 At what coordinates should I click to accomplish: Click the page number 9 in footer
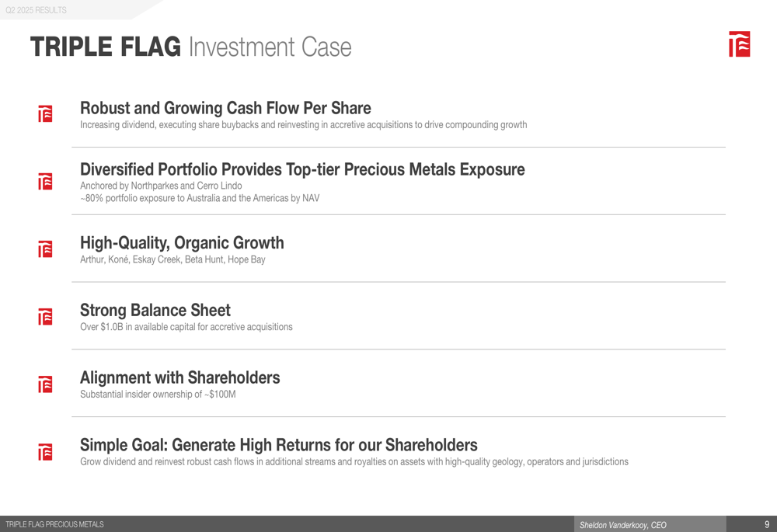pyautogui.click(x=767, y=524)
